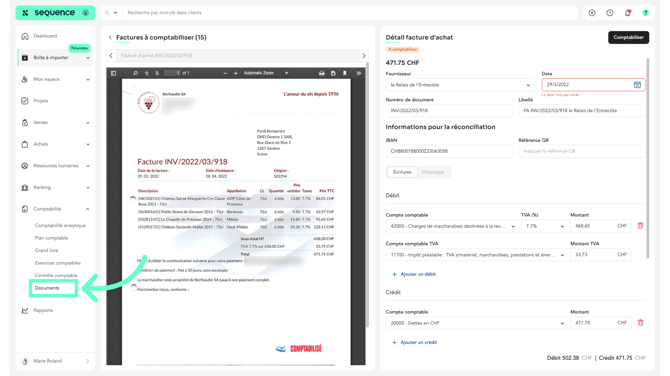Show next invoice with right arrow
Screen dimensions: 670x376
tap(364, 56)
